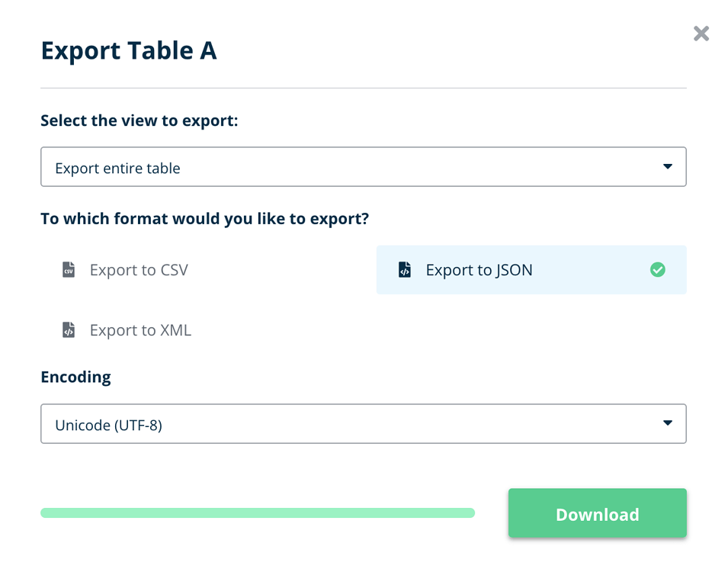The image size is (728, 572).
Task: Click Select the view to export label
Action: pos(140,121)
